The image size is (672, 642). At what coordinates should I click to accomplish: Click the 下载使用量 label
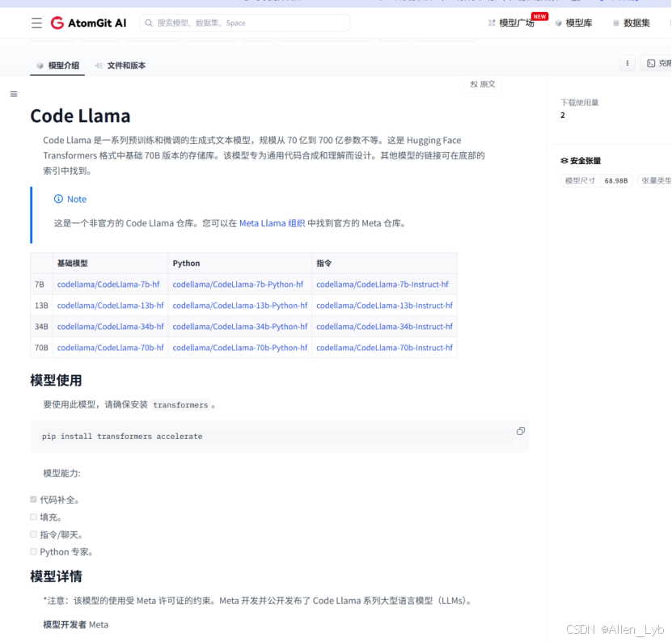pos(580,103)
